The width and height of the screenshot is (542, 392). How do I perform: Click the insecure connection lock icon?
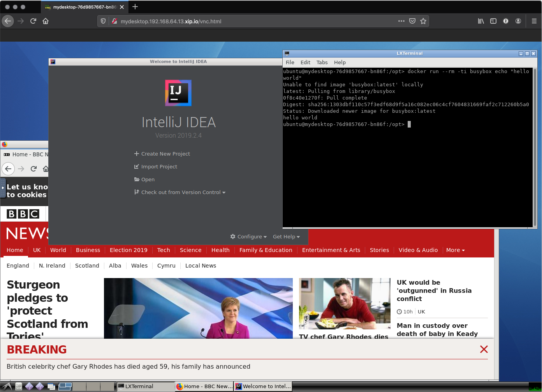(114, 21)
